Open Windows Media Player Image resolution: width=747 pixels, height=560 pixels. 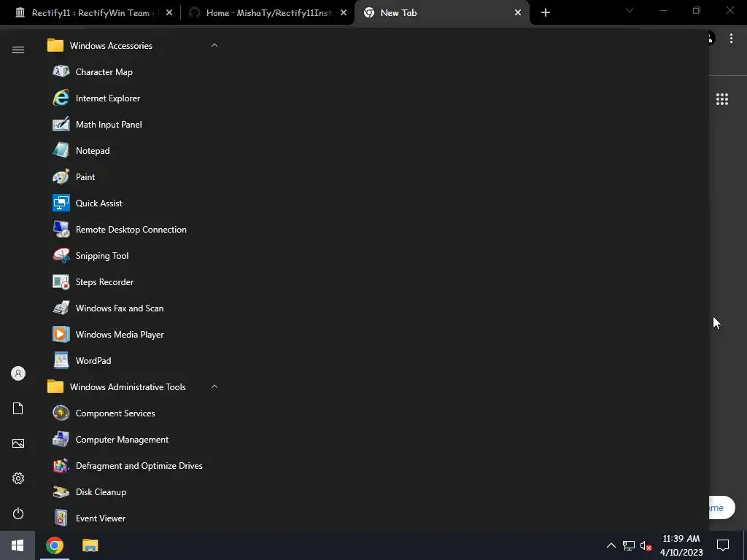pos(133,334)
